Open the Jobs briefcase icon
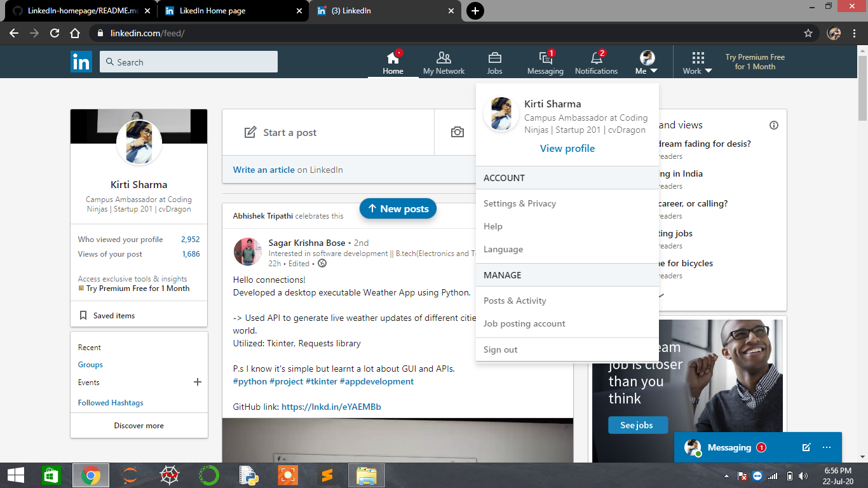The width and height of the screenshot is (868, 488). pyautogui.click(x=494, y=58)
